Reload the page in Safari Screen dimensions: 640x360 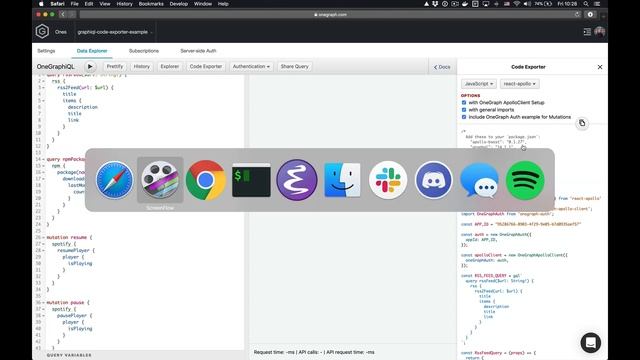click(577, 14)
